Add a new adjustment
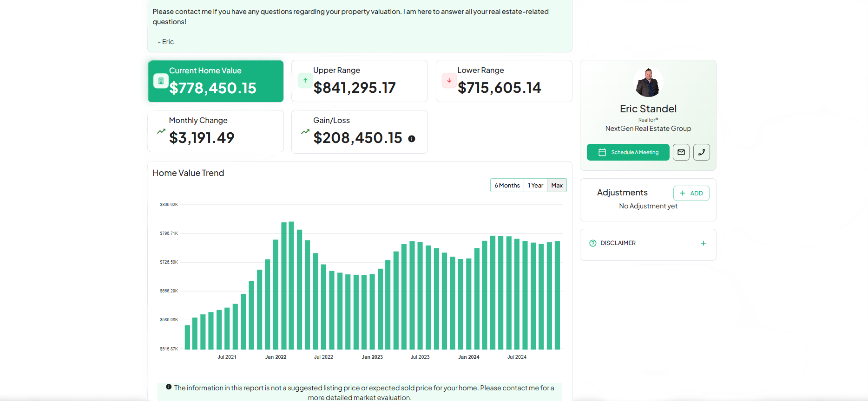 pyautogui.click(x=691, y=193)
